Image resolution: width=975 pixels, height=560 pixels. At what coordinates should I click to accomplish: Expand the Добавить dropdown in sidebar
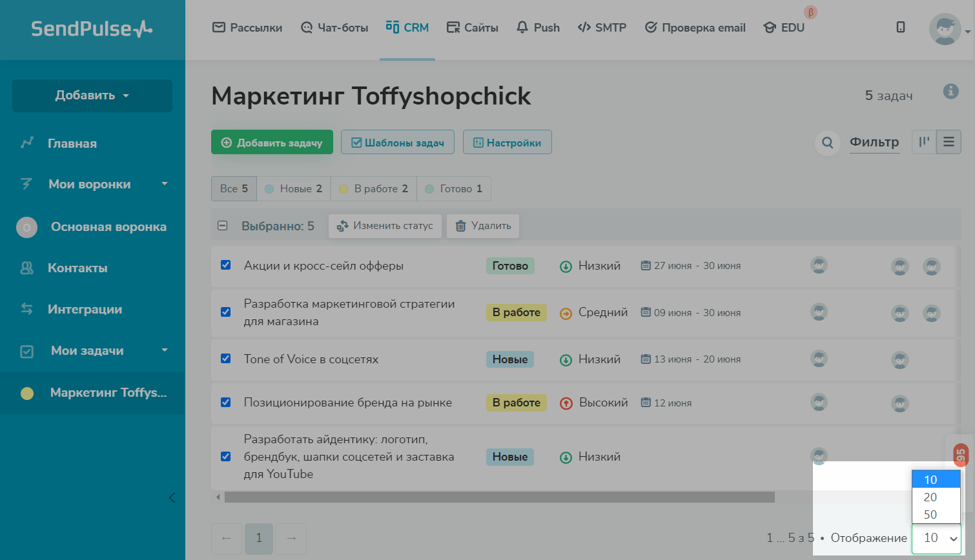pos(92,95)
